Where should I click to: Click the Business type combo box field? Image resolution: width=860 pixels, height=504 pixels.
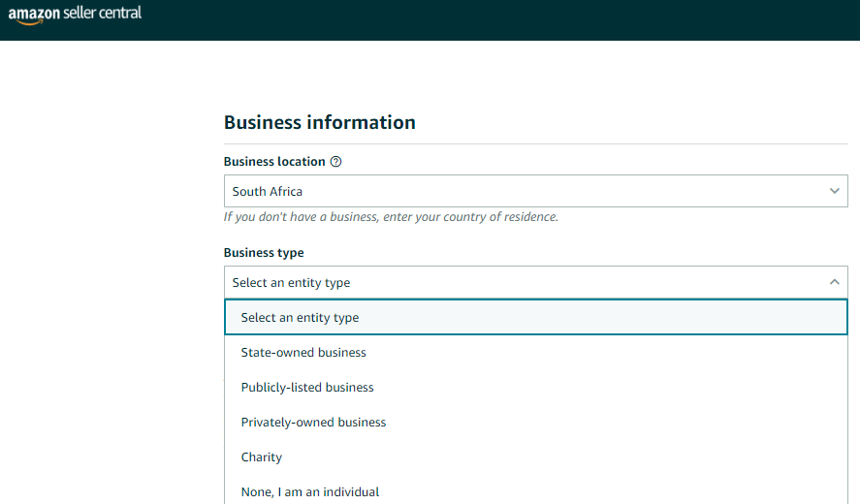pyautogui.click(x=536, y=282)
